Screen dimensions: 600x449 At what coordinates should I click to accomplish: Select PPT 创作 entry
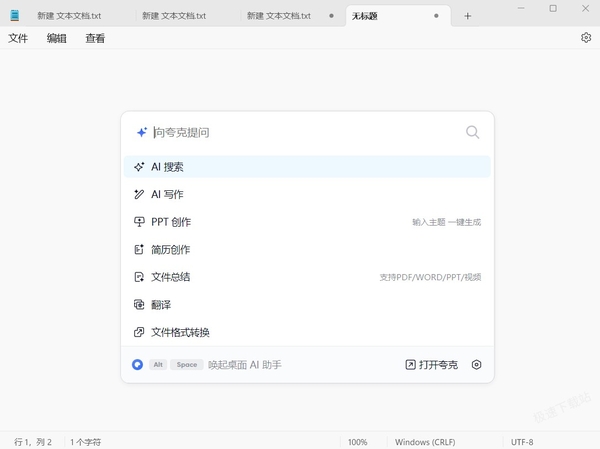pos(307,222)
